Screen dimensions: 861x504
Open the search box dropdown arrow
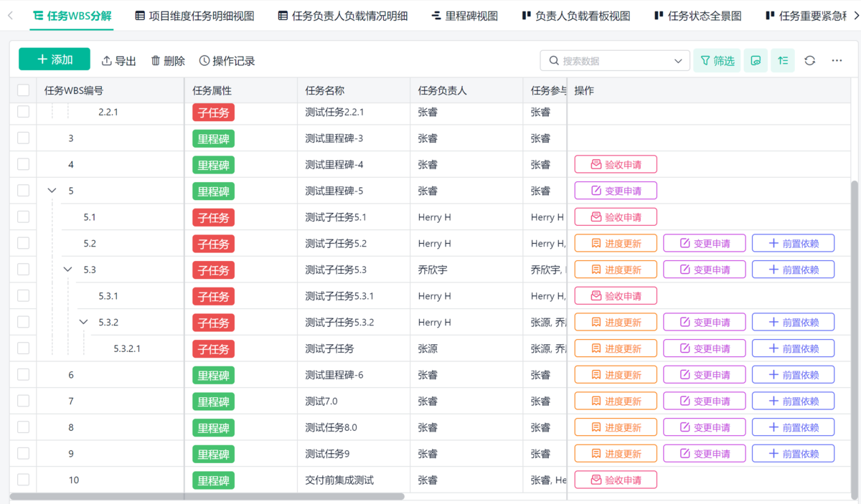[x=678, y=61]
